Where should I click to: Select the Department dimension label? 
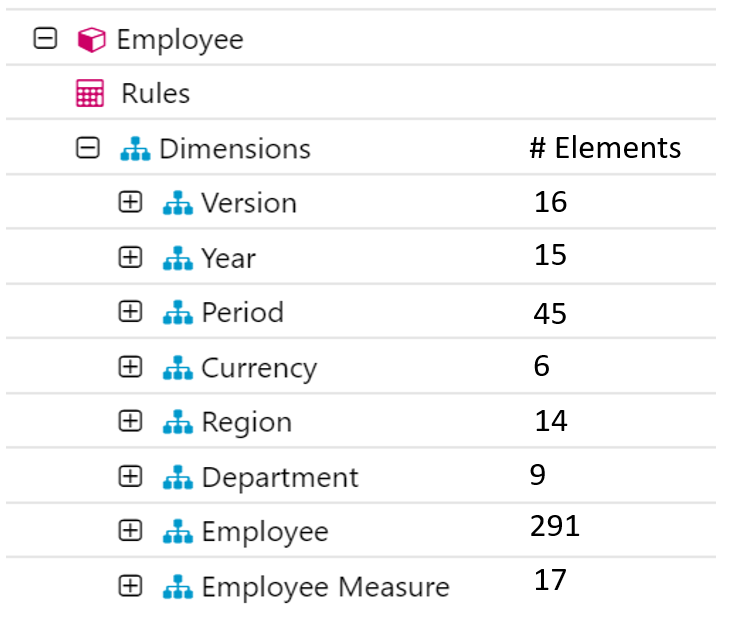[x=279, y=477]
